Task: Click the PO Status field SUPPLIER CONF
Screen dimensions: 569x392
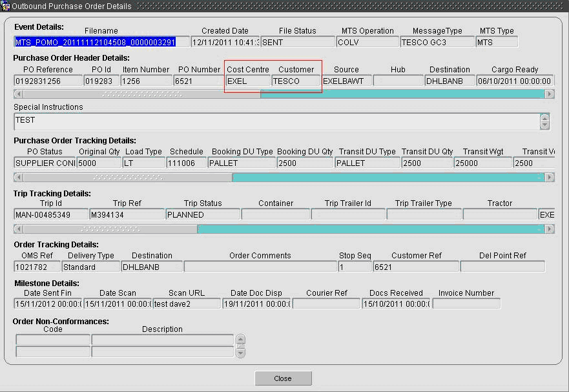Action: point(45,163)
